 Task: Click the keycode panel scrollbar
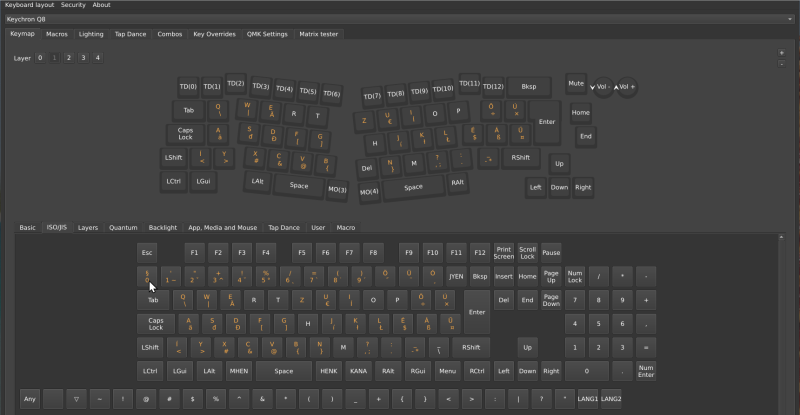(x=781, y=324)
